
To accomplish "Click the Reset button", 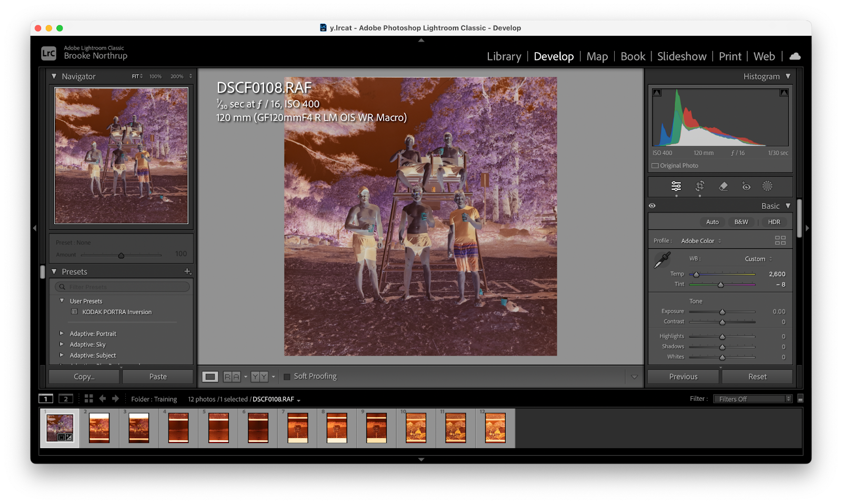I will pos(757,377).
